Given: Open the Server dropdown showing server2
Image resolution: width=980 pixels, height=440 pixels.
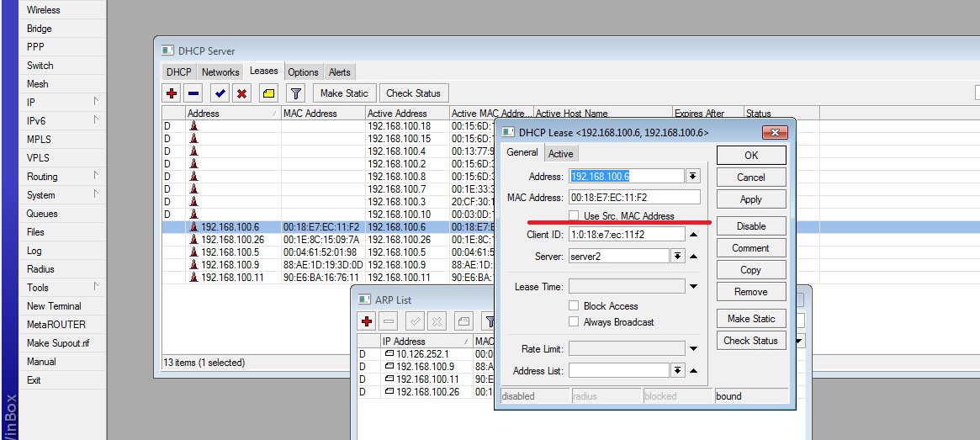Looking at the screenshot, I should coord(678,257).
